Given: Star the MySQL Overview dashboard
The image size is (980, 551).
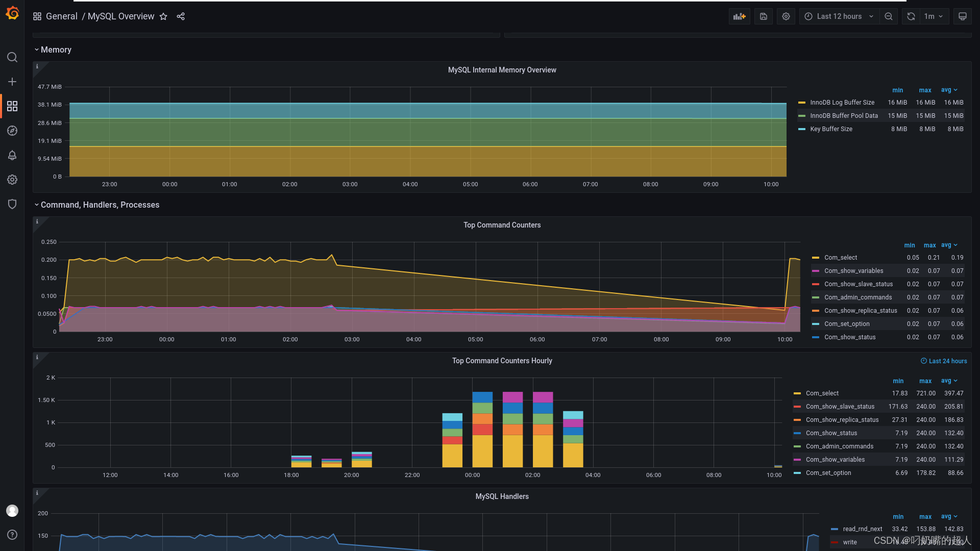Looking at the screenshot, I should [x=163, y=16].
